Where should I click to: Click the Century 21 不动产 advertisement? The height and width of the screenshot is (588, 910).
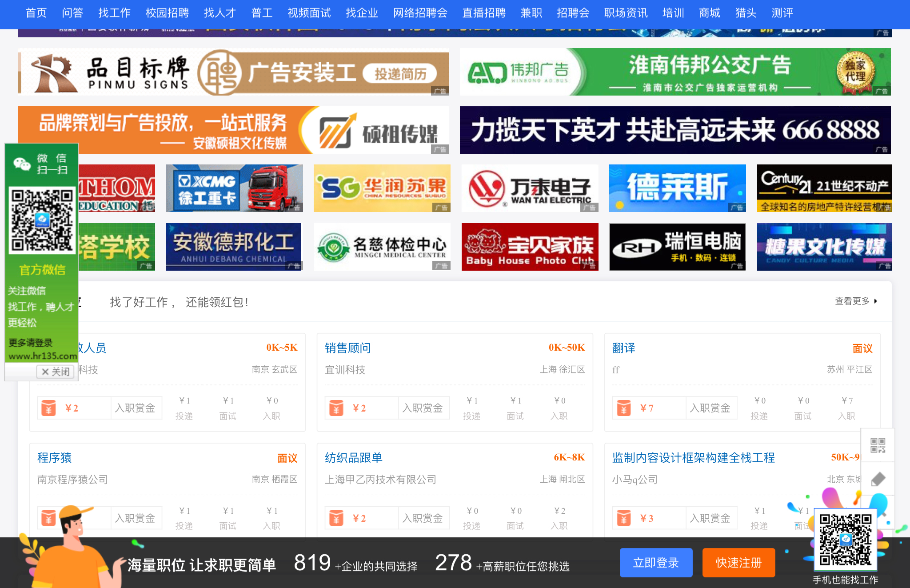pos(824,188)
